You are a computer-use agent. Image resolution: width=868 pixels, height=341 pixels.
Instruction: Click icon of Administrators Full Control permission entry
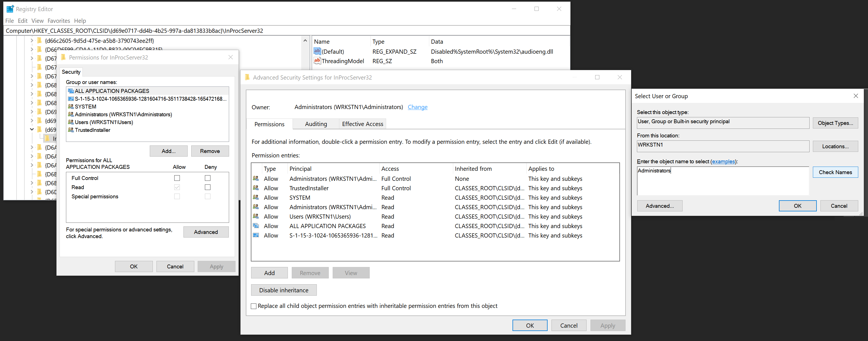point(256,178)
